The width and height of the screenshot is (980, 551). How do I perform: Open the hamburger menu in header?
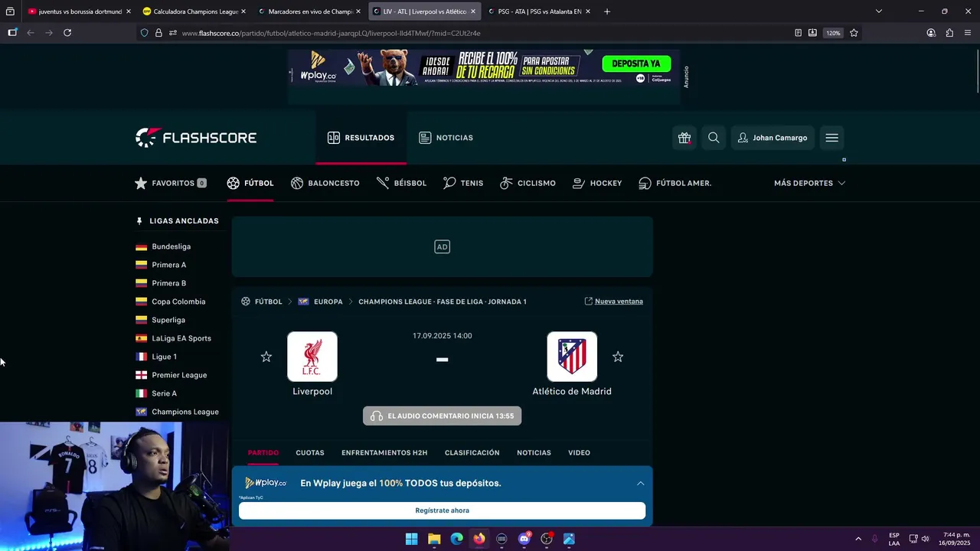click(831, 138)
